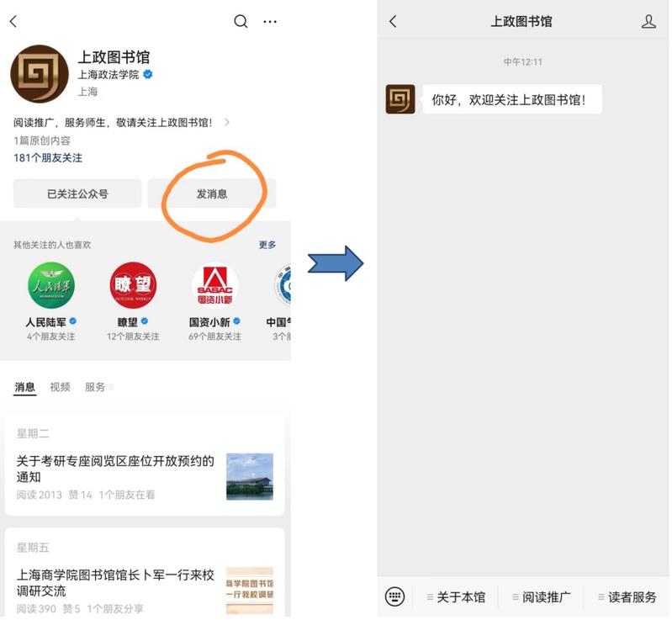
Task: Open the 181个朋友关注 link
Action: point(48,158)
